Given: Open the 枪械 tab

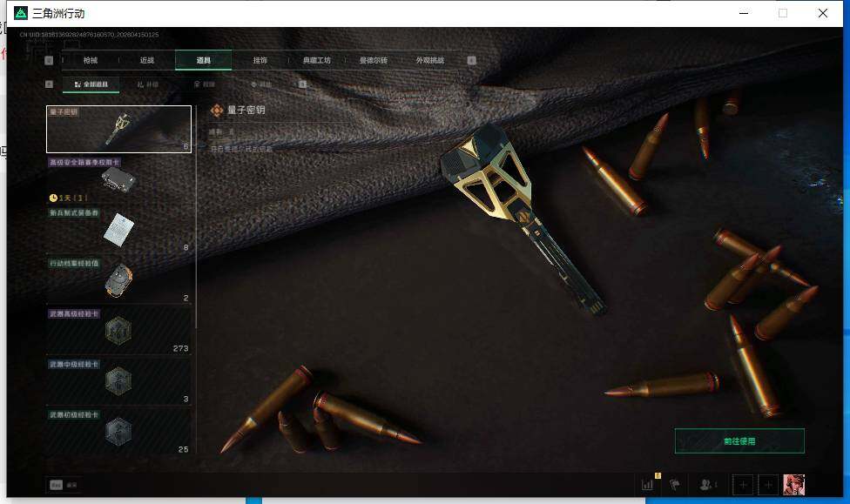Looking at the screenshot, I should (91, 60).
